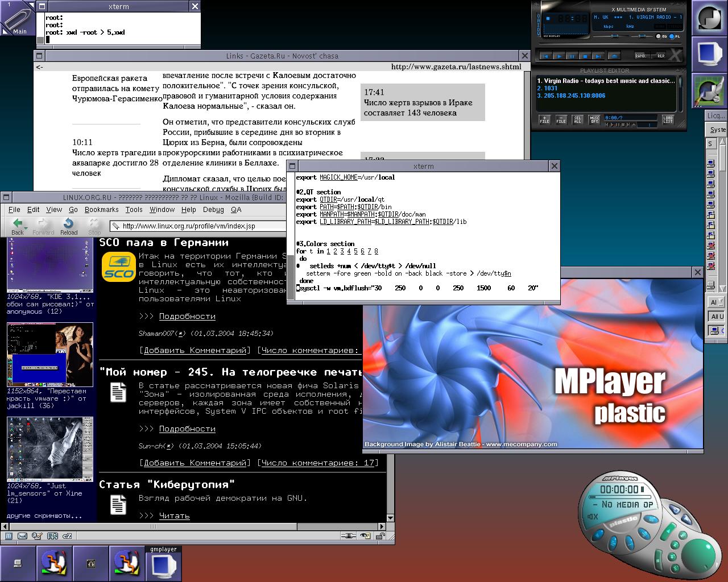Open the Mozilla QA menu
The image size is (728, 582).
(x=236, y=210)
